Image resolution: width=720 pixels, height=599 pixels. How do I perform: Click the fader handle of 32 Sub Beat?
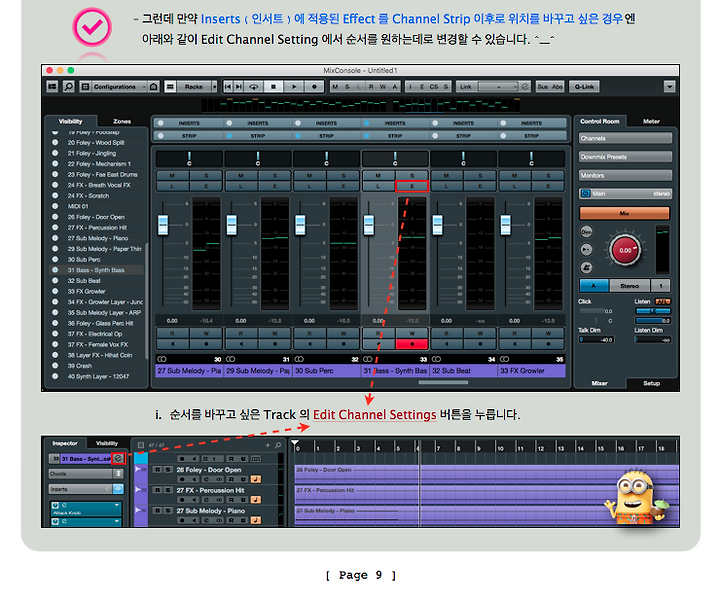click(438, 225)
